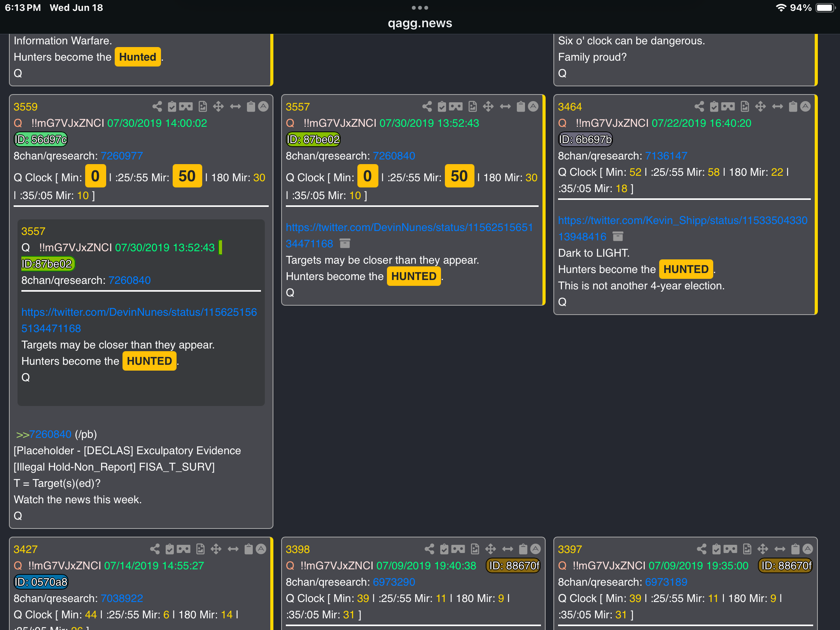
Task: Follow the >>7260840 reply reference
Action: tap(44, 434)
